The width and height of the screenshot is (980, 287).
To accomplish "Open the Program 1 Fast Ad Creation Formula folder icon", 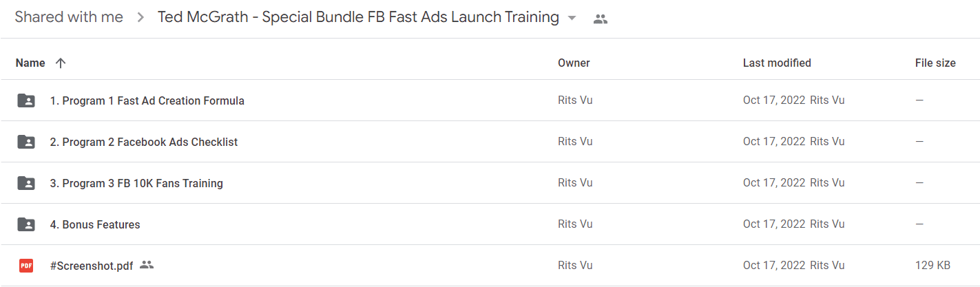I will pyautogui.click(x=25, y=100).
